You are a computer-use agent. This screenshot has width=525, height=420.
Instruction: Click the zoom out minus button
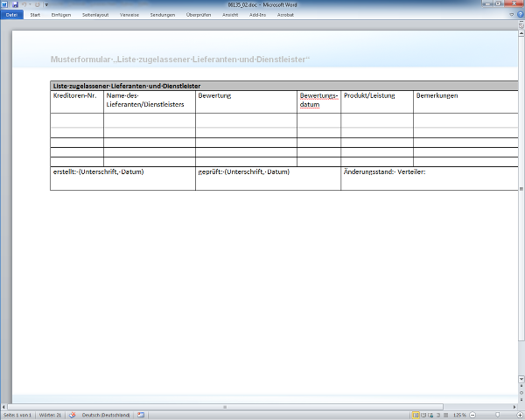pos(472,414)
